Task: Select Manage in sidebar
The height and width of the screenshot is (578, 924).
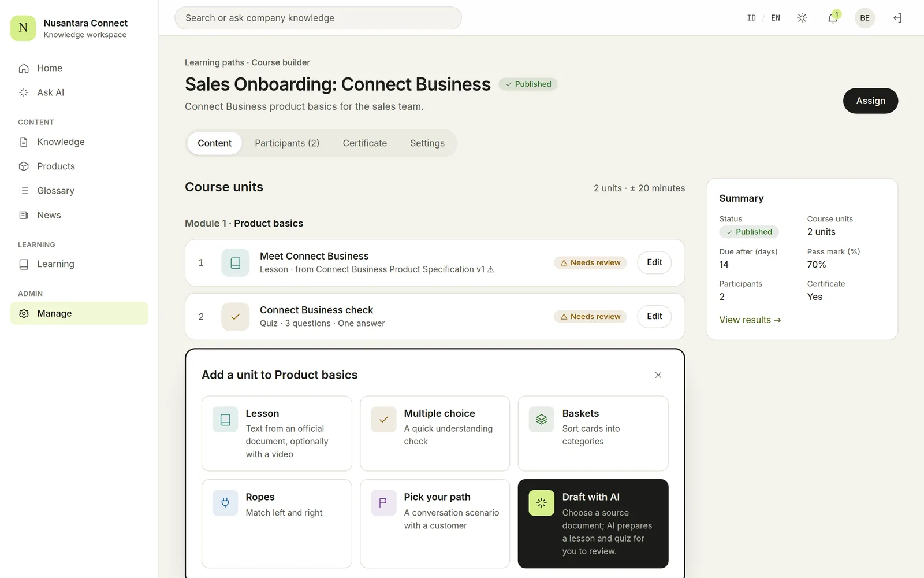Action: pyautogui.click(x=79, y=313)
